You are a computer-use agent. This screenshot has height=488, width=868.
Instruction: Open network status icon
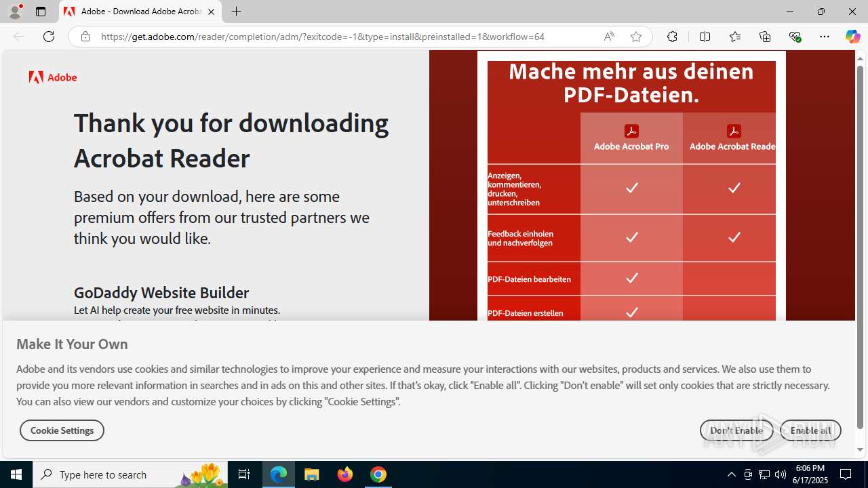coord(764,474)
